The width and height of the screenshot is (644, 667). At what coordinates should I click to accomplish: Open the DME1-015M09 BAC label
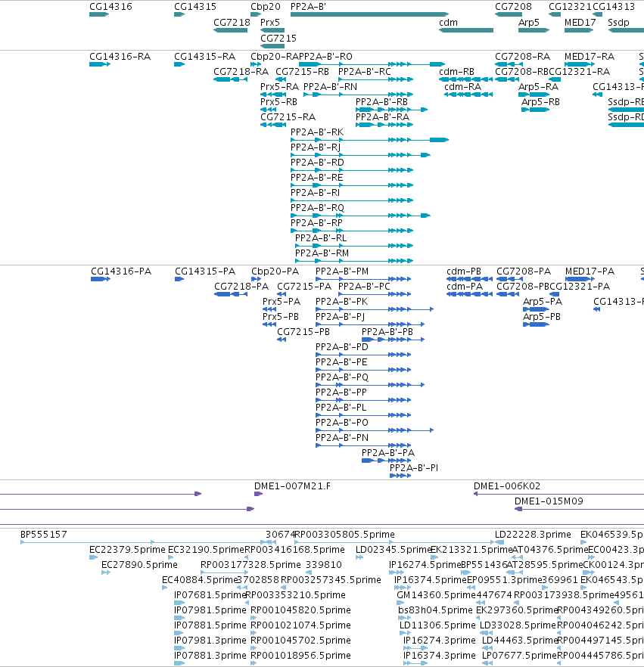pyautogui.click(x=549, y=501)
